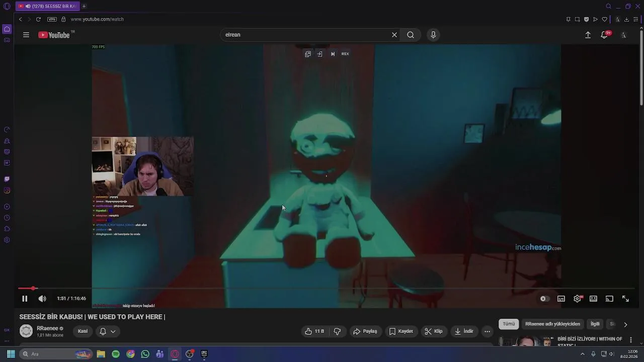Open the notification bell preferences dropdown
644x362 pixels.
click(x=108, y=331)
